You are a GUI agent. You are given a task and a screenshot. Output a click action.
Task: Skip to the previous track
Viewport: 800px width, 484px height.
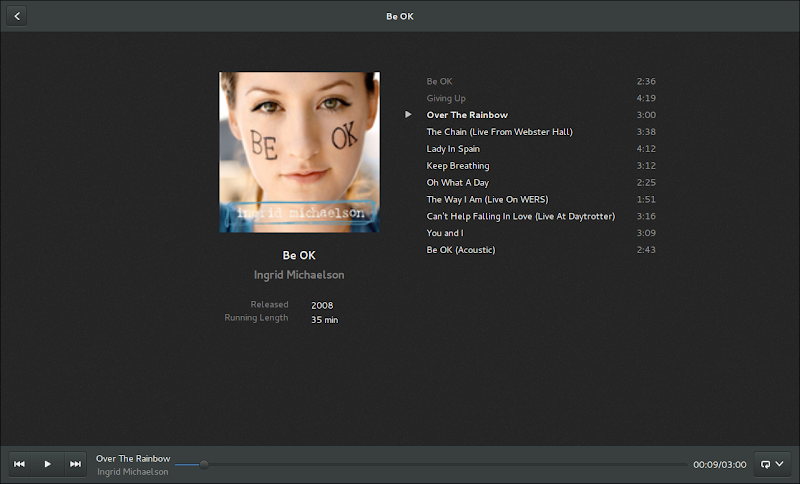click(x=19, y=464)
